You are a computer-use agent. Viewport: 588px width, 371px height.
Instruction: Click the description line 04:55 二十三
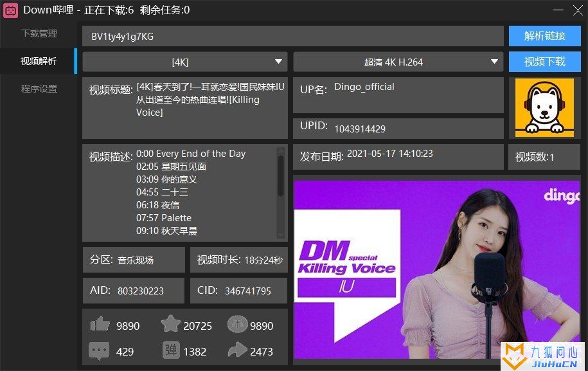point(162,192)
